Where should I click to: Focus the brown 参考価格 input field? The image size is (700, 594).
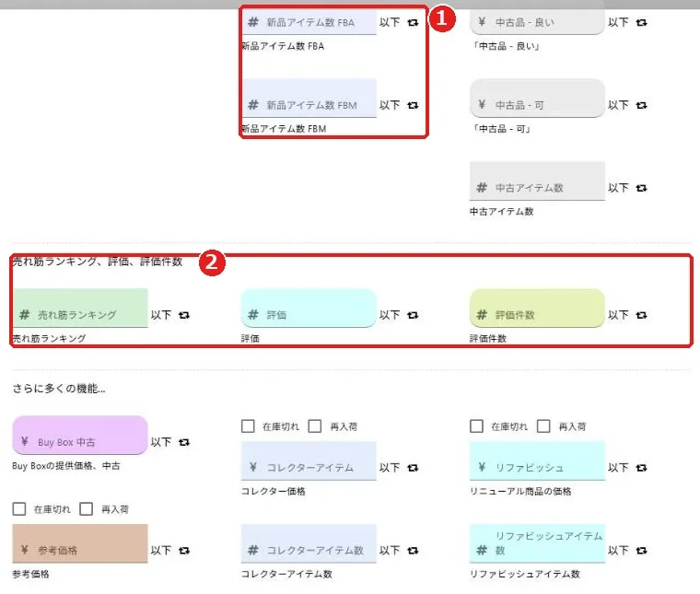pos(80,543)
